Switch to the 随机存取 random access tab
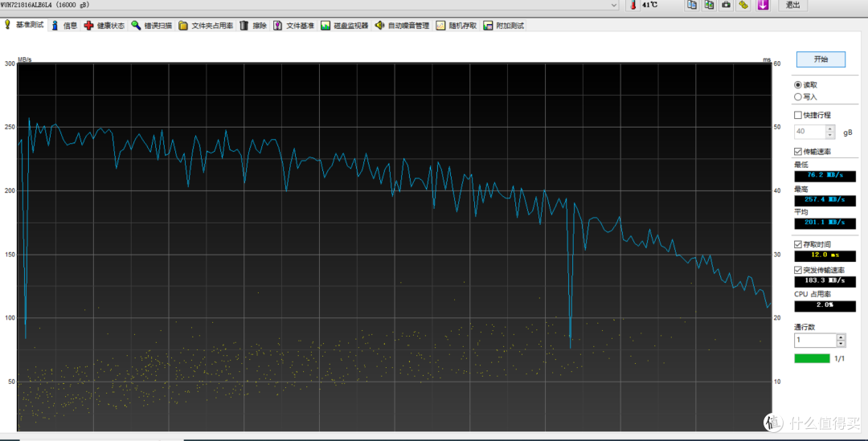The image size is (868, 441). [457, 26]
